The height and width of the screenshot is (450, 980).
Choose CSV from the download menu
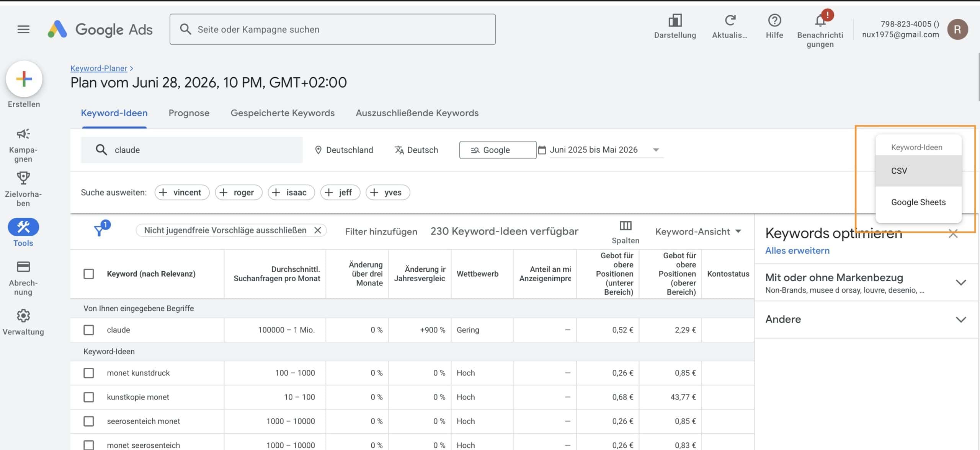coord(918,171)
